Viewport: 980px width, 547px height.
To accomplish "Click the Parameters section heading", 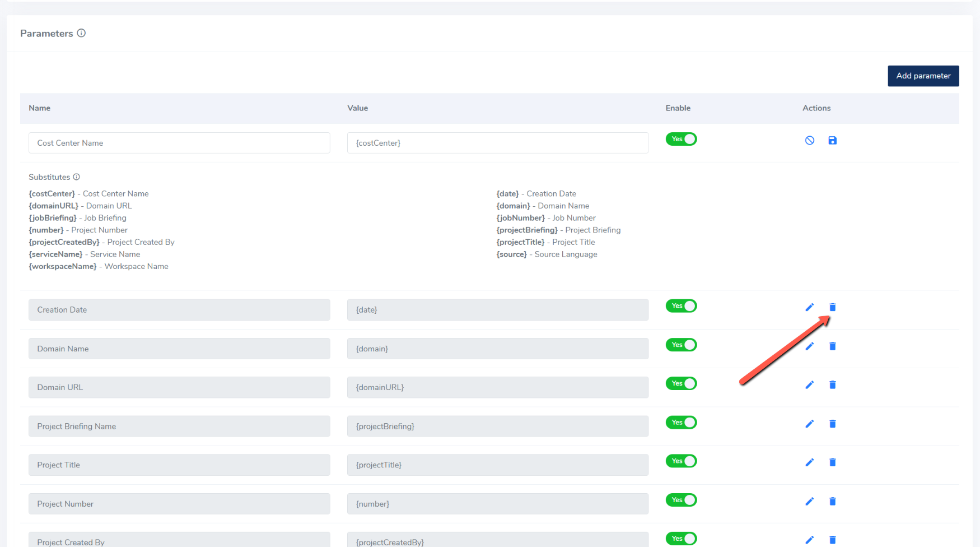I will (x=46, y=34).
